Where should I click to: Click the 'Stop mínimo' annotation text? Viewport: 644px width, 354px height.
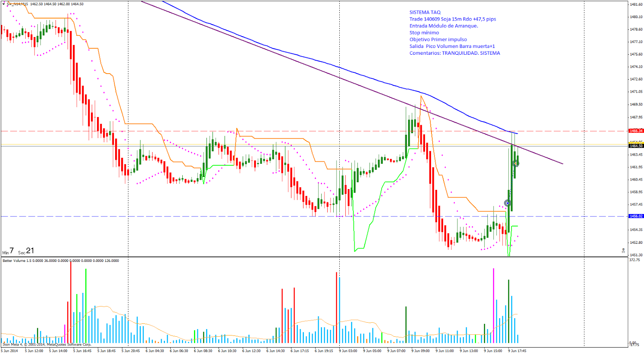pos(424,33)
